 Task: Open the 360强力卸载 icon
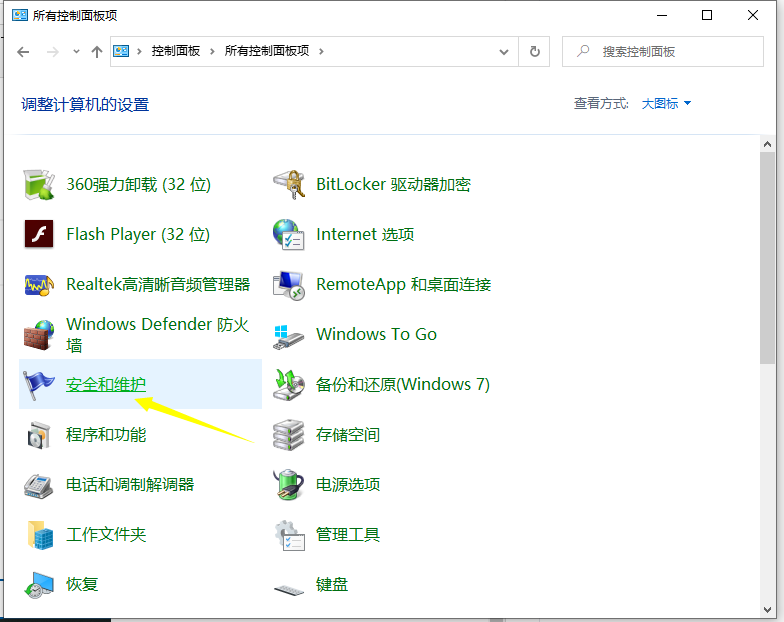(x=39, y=184)
